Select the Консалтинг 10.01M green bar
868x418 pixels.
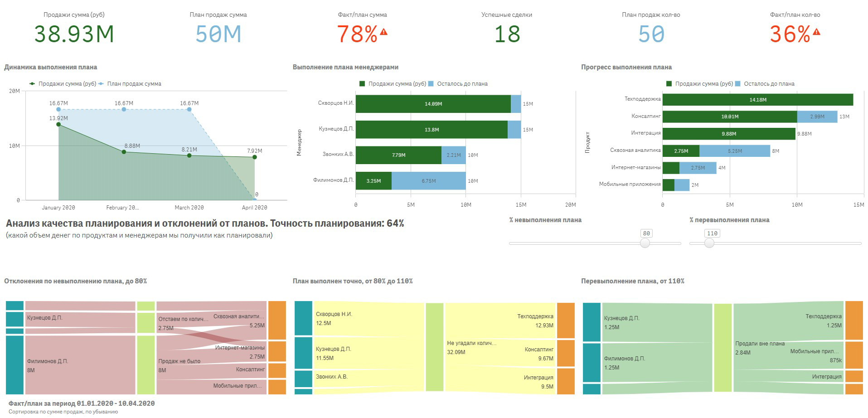(730, 117)
